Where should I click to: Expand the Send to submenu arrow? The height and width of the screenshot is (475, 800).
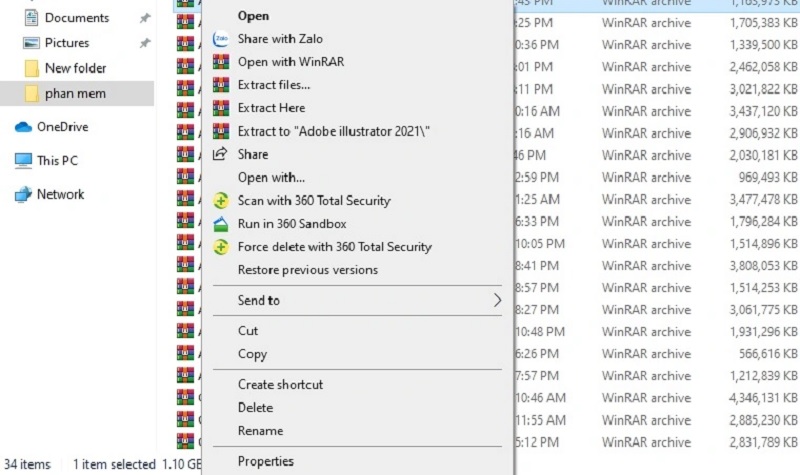click(497, 300)
